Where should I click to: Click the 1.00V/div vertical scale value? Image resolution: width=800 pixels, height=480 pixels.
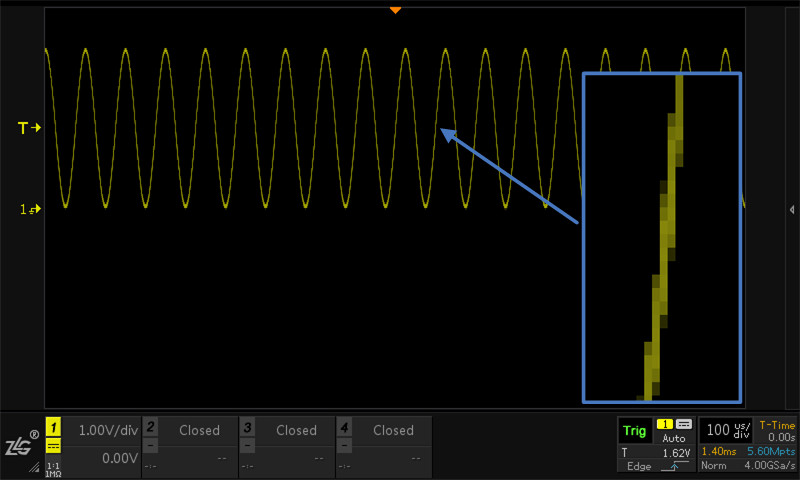108,431
